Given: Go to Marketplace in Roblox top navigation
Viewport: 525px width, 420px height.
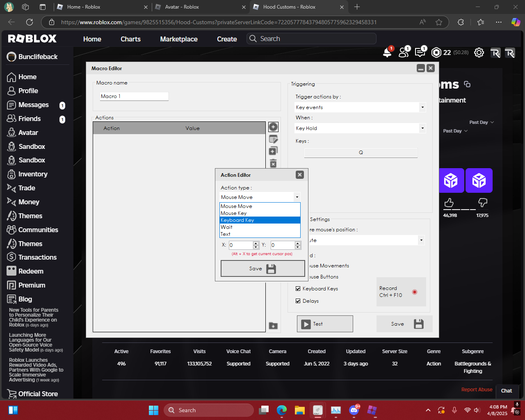Looking at the screenshot, I should click(x=179, y=39).
